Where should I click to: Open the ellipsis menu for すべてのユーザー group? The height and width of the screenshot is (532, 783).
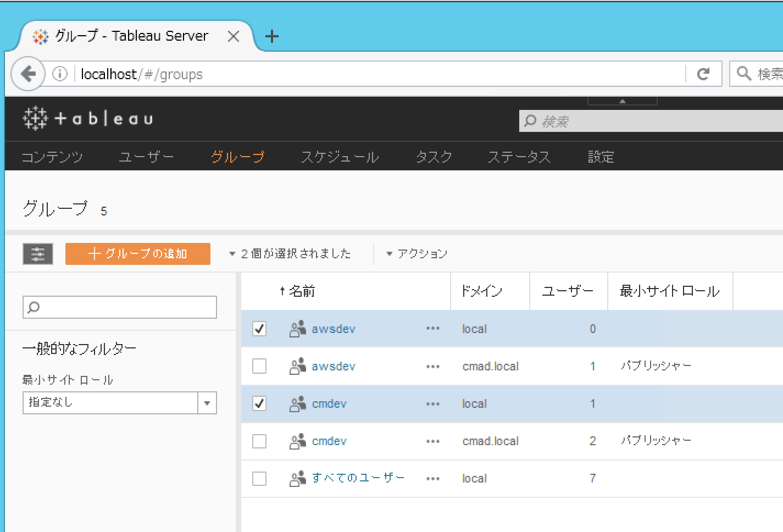pos(432,479)
